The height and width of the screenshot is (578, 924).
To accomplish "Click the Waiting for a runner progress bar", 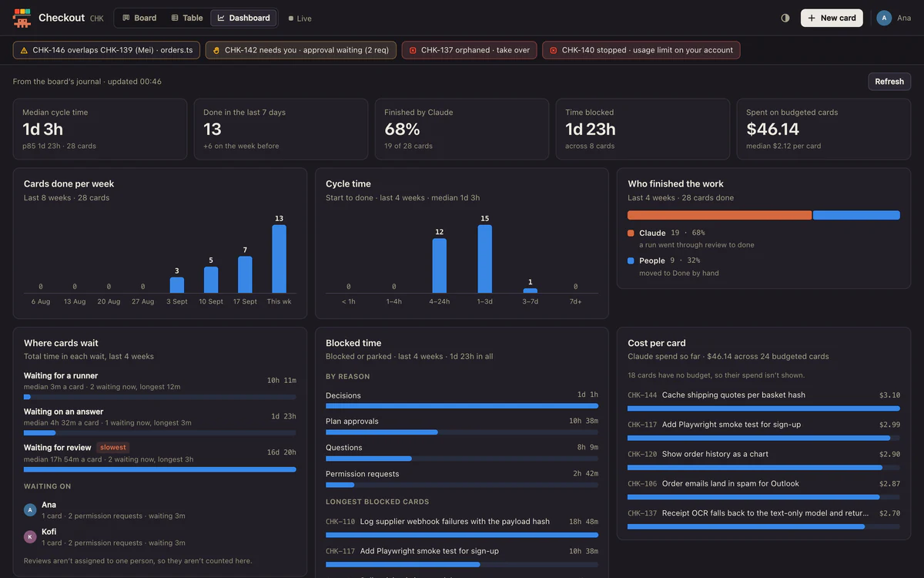I will point(160,397).
